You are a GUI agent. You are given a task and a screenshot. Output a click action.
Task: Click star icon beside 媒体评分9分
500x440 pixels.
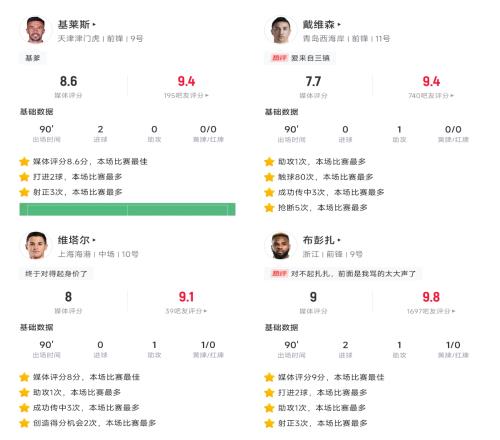coord(269,377)
